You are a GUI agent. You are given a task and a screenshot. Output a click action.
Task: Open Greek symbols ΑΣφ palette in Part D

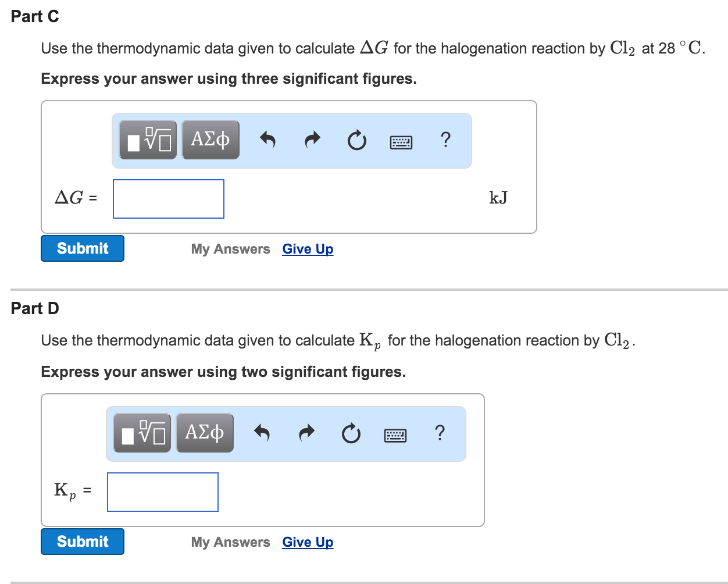[x=205, y=433]
